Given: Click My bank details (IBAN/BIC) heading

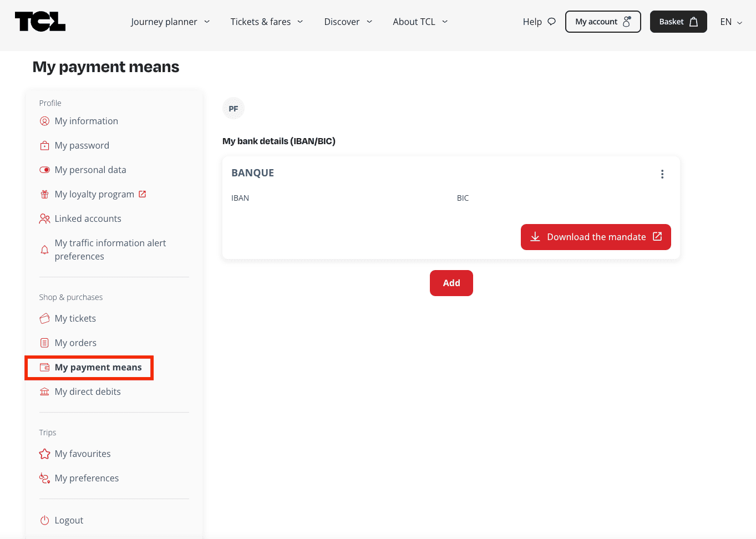Looking at the screenshot, I should click(x=279, y=141).
